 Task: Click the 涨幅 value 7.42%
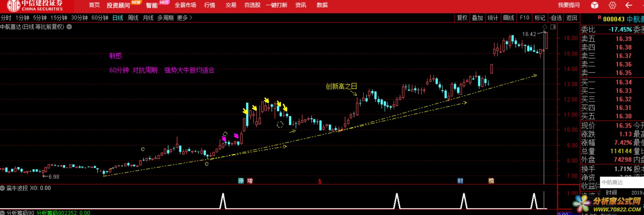pos(623,142)
